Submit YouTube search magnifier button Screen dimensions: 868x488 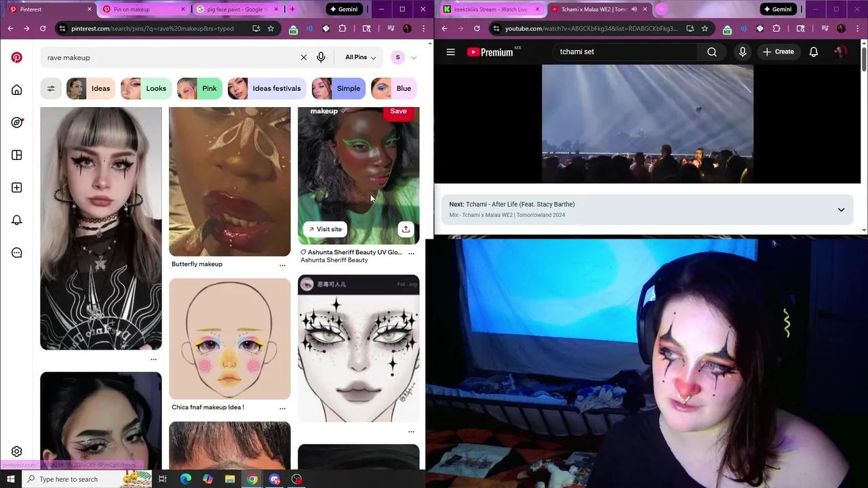tap(712, 52)
